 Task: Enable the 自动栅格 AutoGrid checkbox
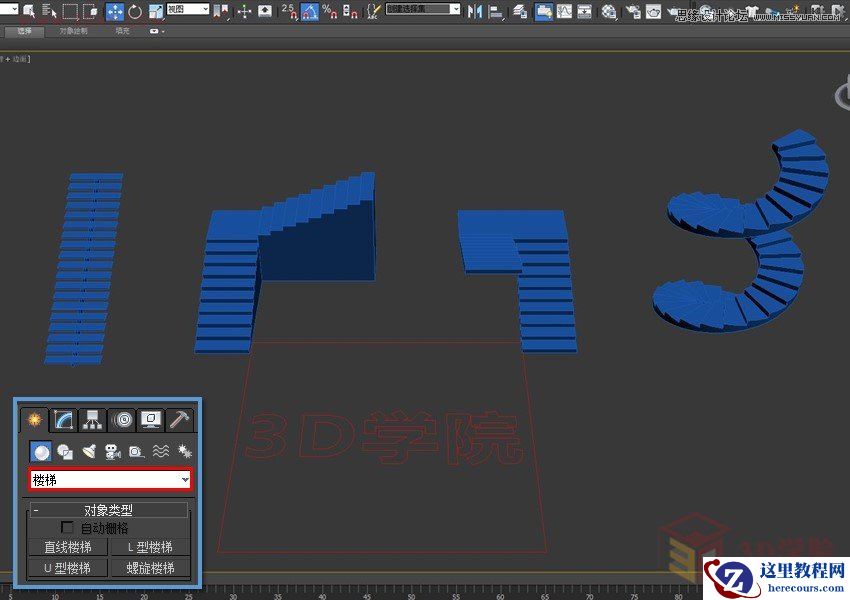66,526
